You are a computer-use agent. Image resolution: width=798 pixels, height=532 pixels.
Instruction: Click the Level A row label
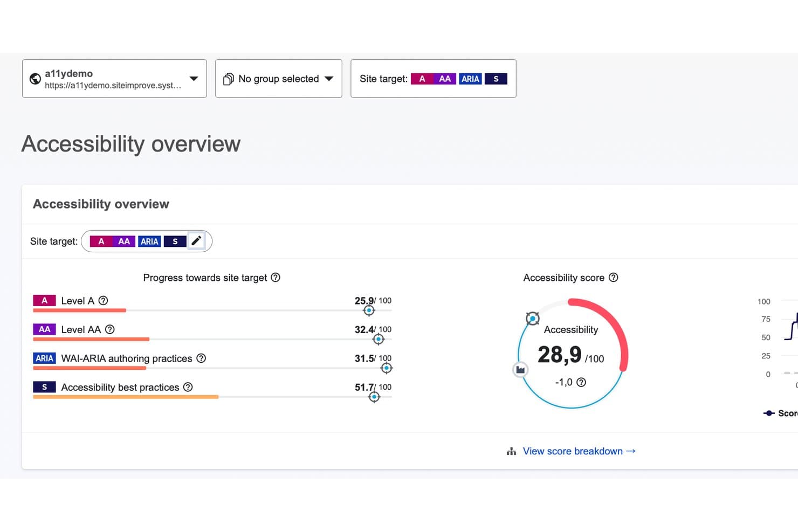point(78,301)
